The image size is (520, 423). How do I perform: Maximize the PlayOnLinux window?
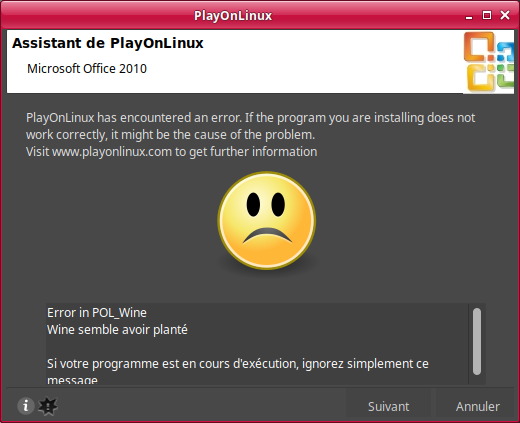(x=487, y=15)
